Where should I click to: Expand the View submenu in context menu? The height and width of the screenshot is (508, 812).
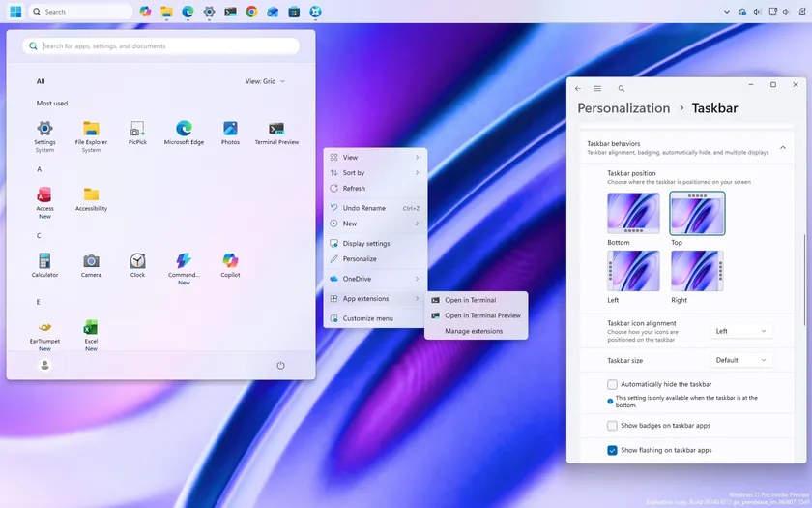click(375, 157)
